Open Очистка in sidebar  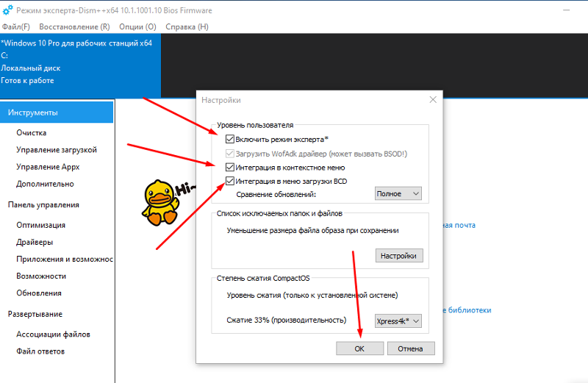[x=32, y=133]
